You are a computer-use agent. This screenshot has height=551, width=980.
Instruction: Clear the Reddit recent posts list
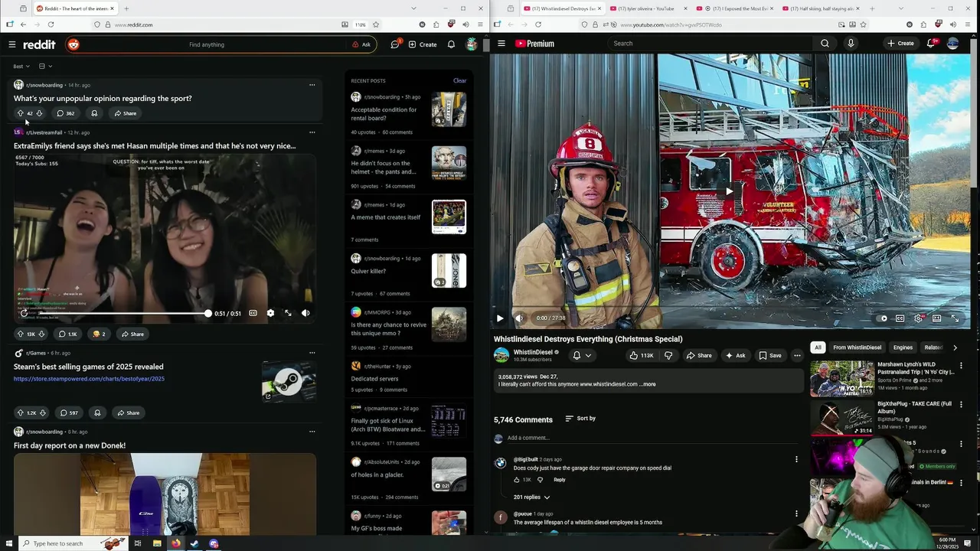[x=459, y=80]
